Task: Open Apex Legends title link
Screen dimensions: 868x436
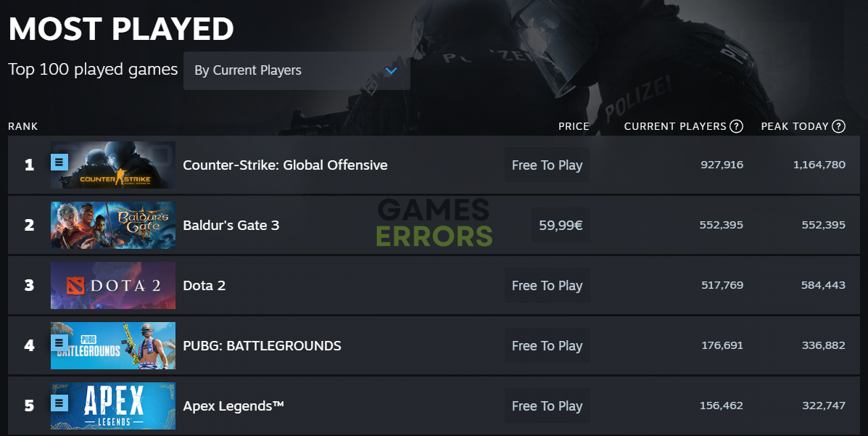Action: pyautogui.click(x=233, y=406)
